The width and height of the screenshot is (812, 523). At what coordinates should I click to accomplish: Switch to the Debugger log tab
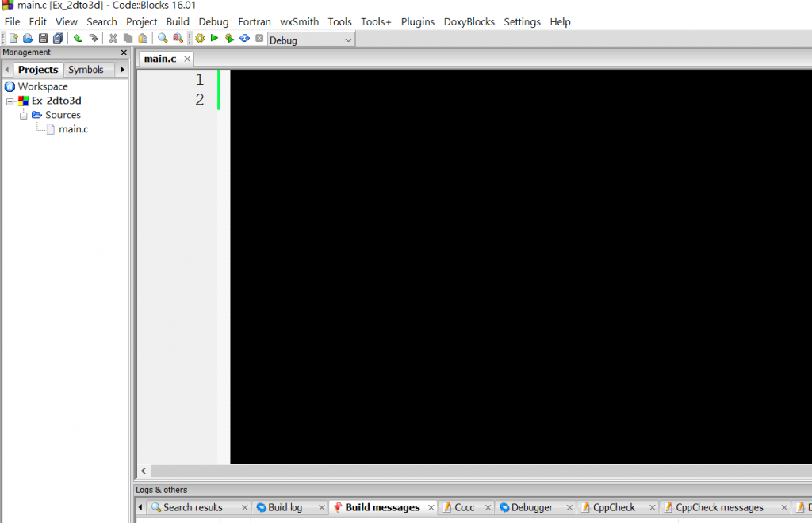[x=531, y=507]
